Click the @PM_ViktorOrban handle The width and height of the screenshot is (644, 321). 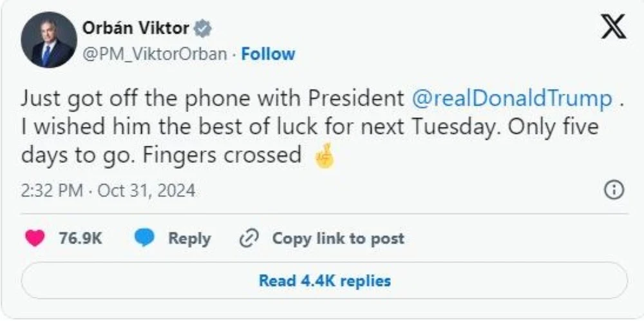pos(155,53)
